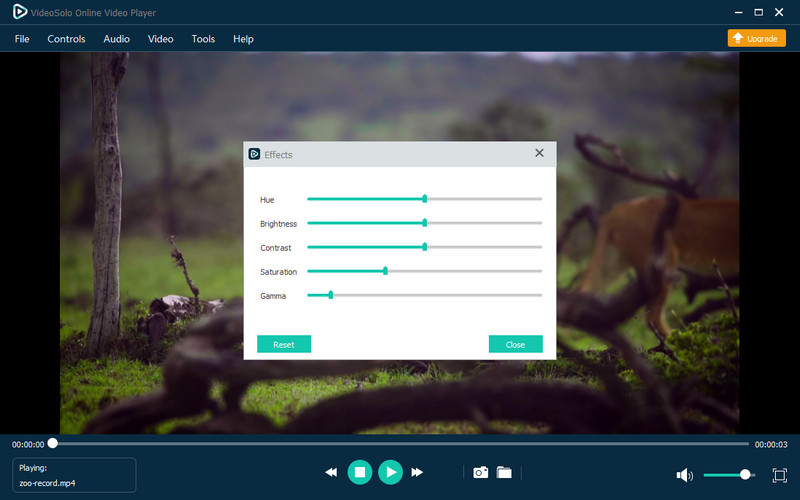Adjust the Brightness slider handle
Image resolution: width=800 pixels, height=500 pixels.
[424, 223]
